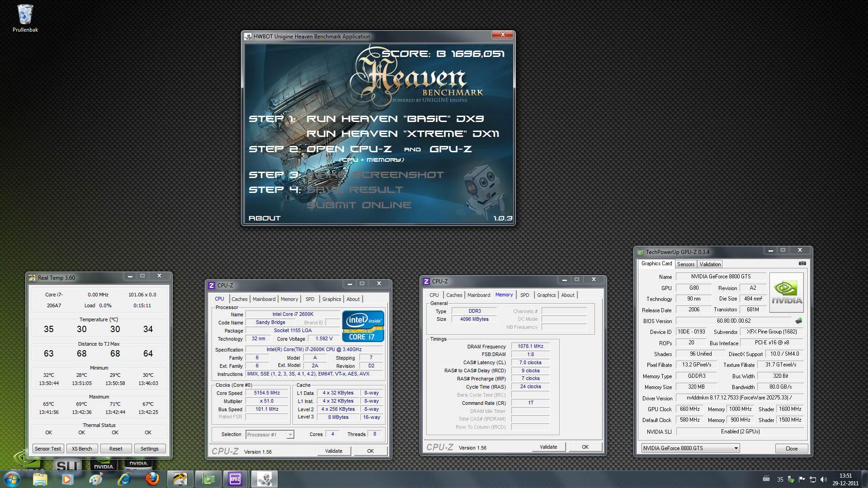Click the XS Bench button

point(82,449)
